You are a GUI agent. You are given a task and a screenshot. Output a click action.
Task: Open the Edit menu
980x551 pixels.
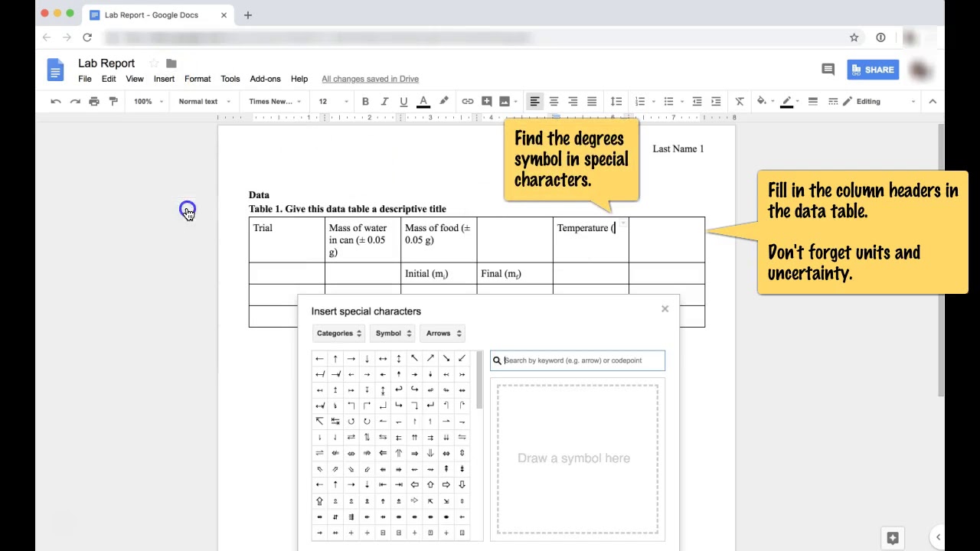(x=109, y=79)
